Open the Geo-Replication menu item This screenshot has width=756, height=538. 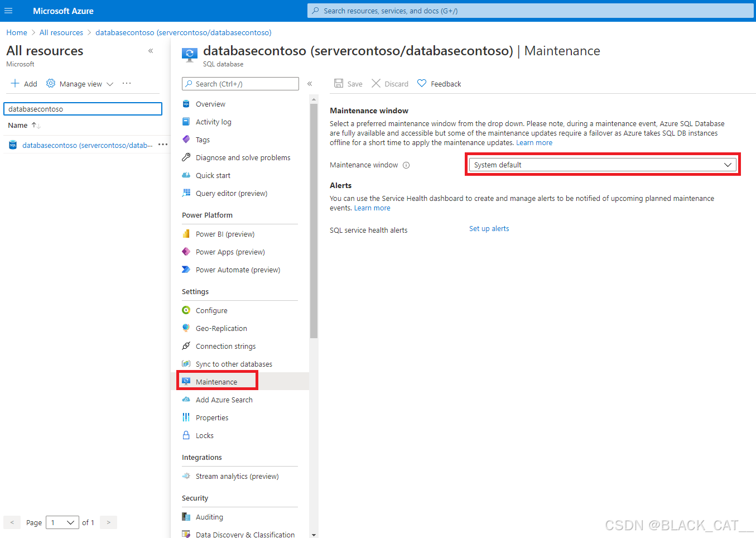coord(221,328)
